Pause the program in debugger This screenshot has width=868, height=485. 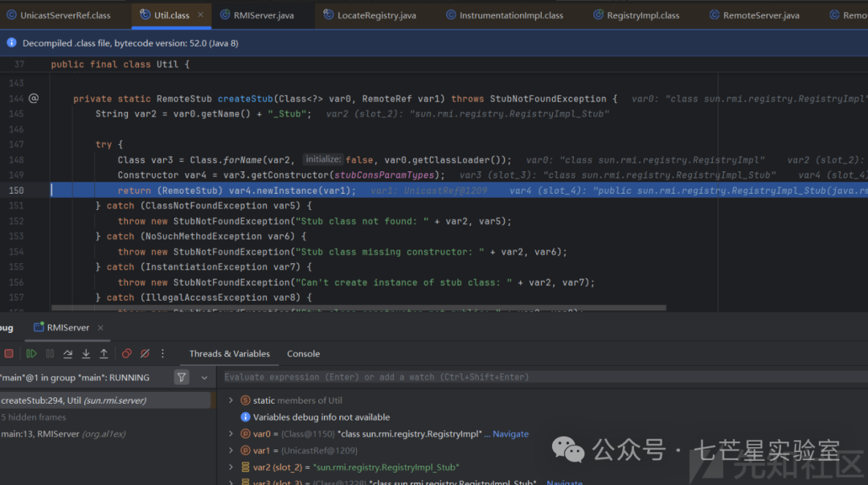tap(50, 354)
